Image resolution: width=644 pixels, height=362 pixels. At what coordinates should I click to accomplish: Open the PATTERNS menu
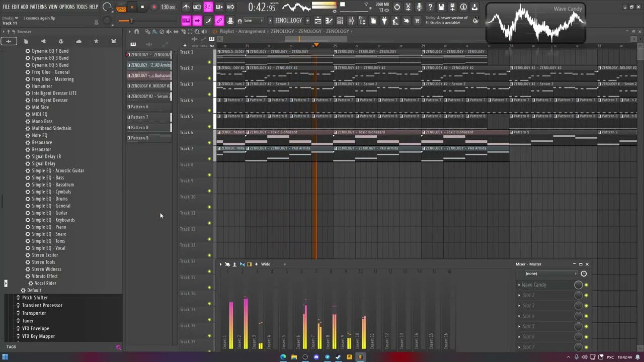[x=38, y=7]
